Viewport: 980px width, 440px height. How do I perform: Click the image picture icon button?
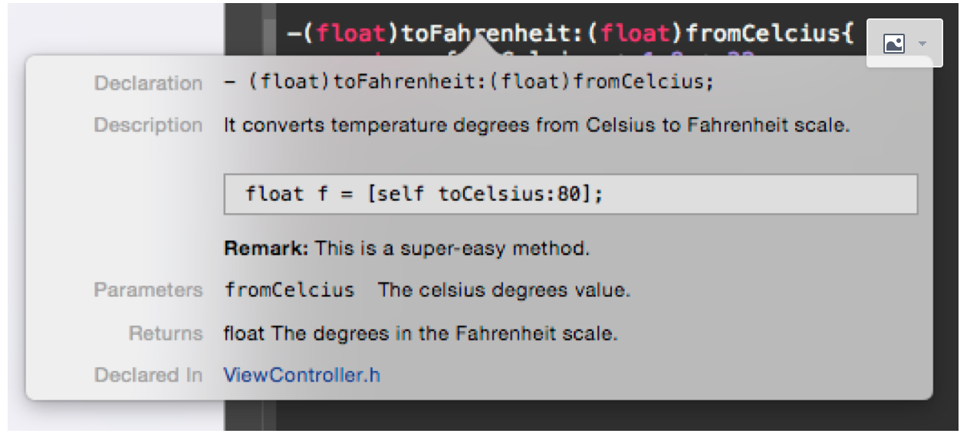click(894, 44)
